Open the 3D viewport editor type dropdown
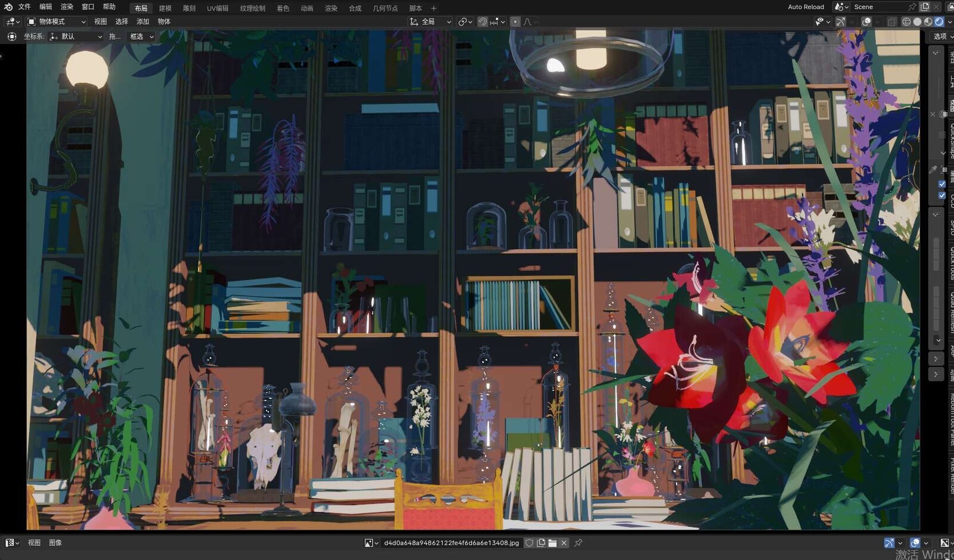The width and height of the screenshot is (954, 560). tap(13, 21)
